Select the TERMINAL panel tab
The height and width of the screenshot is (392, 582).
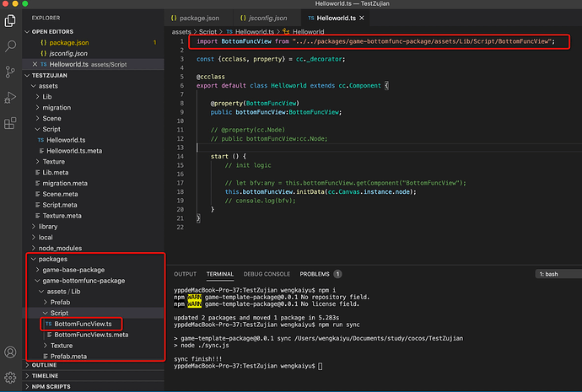[220, 274]
